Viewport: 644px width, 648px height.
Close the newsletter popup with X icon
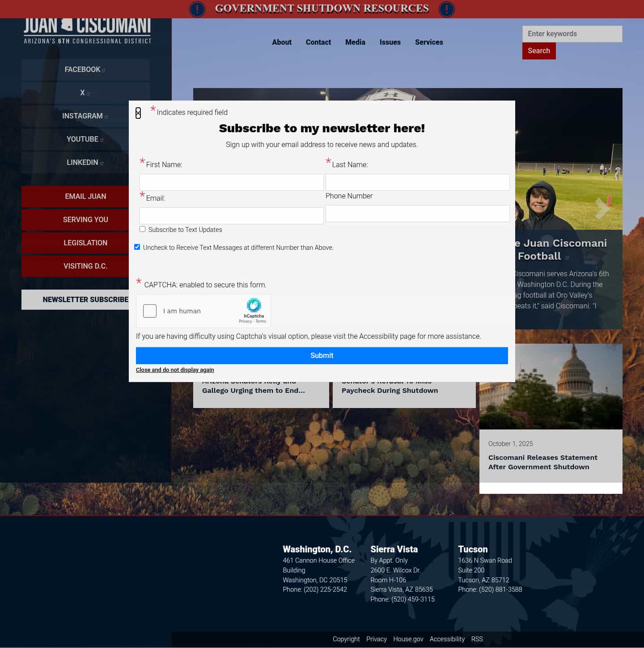pyautogui.click(x=138, y=113)
